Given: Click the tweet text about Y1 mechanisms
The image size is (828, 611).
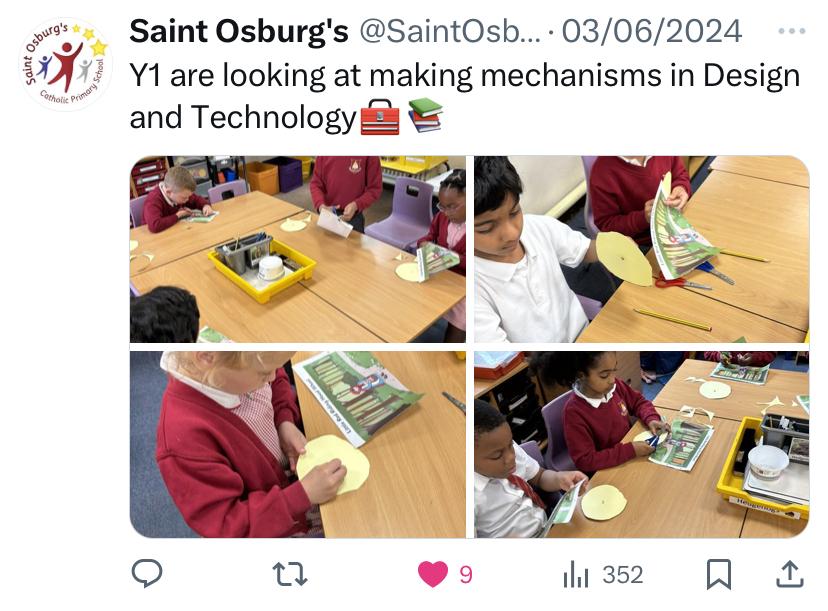Looking at the screenshot, I should (x=465, y=96).
